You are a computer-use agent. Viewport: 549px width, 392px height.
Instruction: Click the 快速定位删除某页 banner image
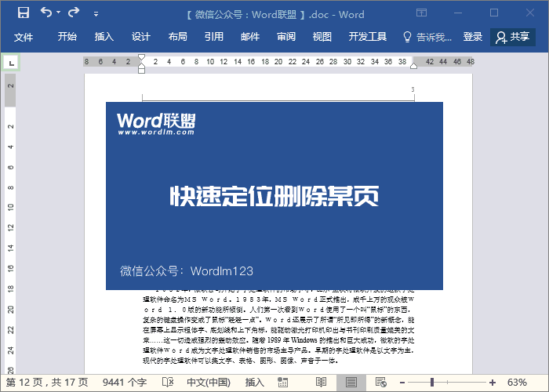click(x=274, y=196)
